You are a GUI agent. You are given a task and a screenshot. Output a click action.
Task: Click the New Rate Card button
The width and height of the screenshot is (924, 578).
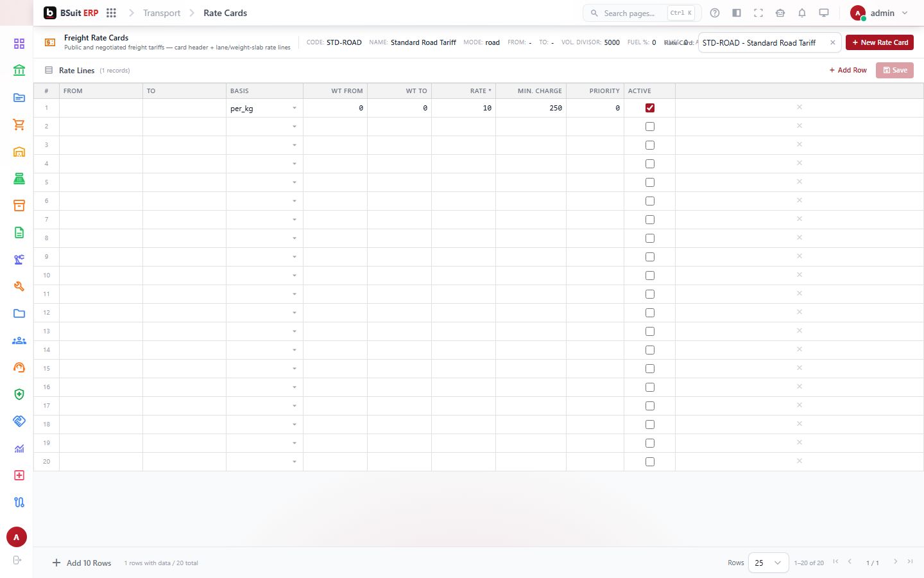[x=880, y=42]
